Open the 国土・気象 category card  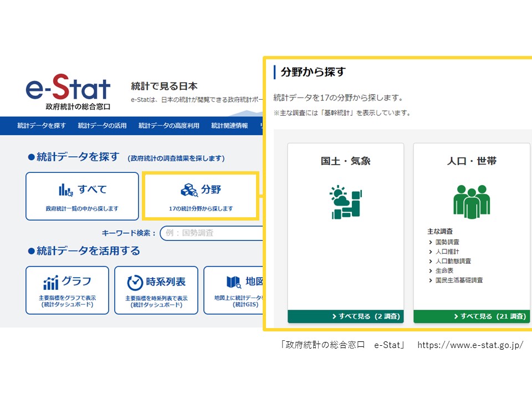[x=346, y=233]
